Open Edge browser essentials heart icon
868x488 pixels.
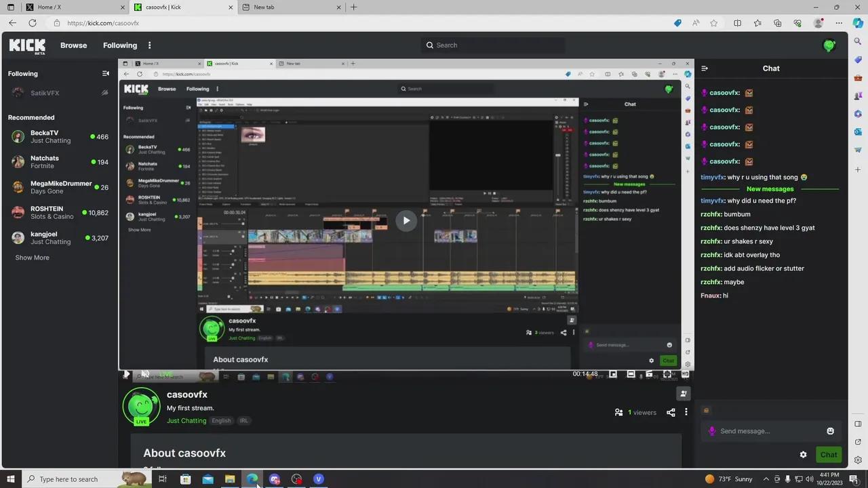pos(797,23)
